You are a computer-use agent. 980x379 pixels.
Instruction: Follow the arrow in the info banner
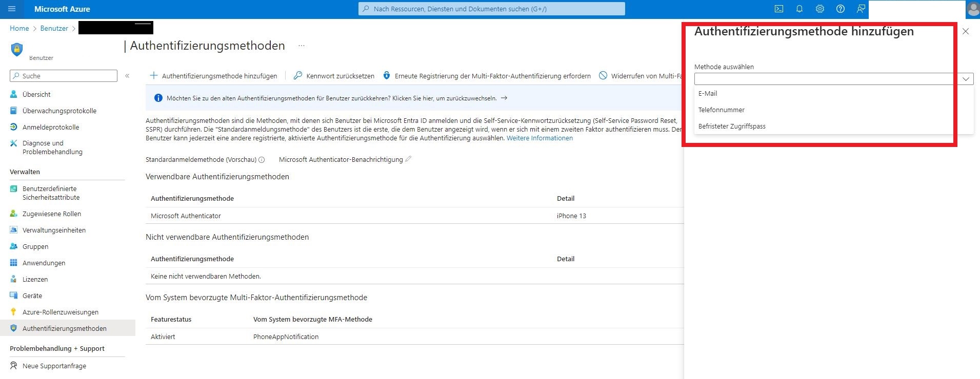point(504,98)
